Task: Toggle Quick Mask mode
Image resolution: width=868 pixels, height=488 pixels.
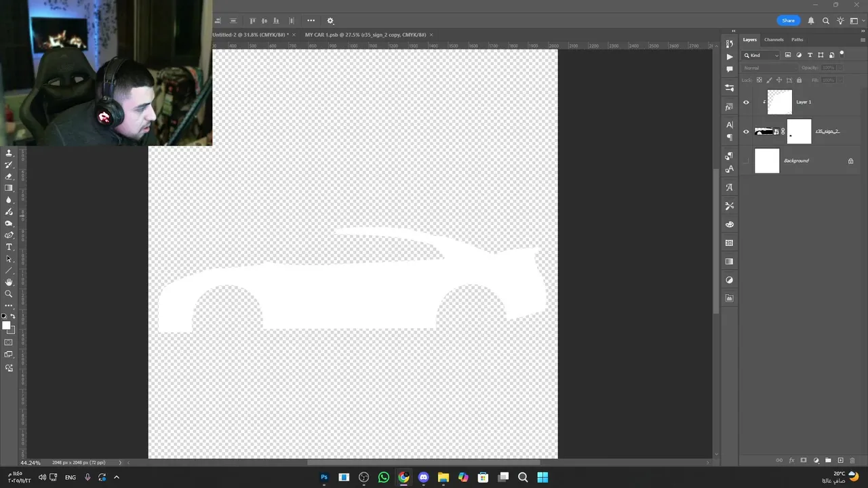Action: 9,342
